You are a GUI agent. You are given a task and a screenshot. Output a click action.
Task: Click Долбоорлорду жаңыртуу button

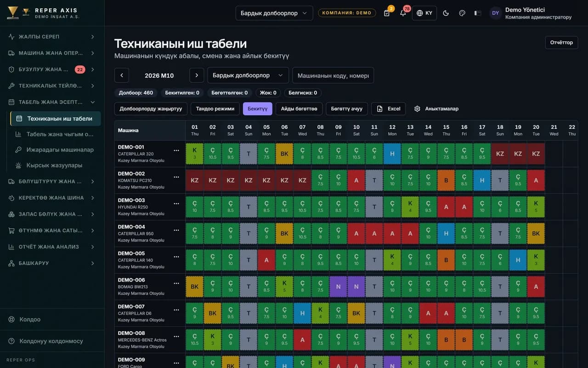tap(151, 109)
